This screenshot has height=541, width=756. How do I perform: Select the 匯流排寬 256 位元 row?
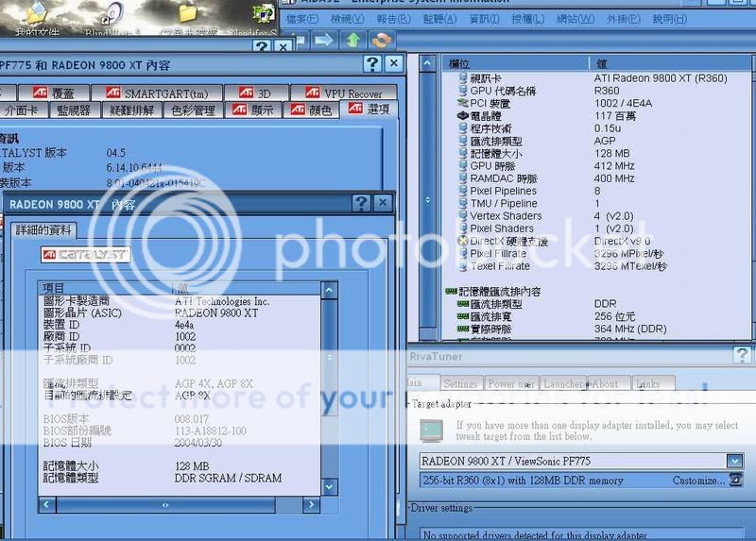595,316
